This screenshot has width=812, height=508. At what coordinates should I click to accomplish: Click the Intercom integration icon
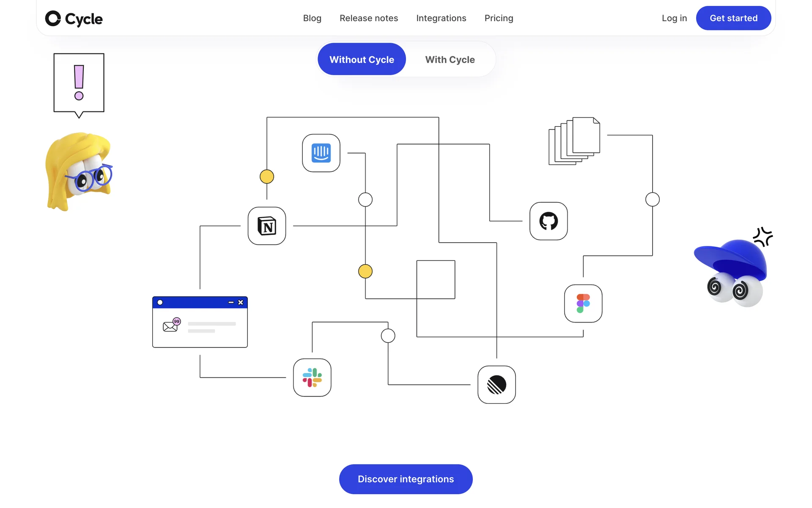click(321, 153)
